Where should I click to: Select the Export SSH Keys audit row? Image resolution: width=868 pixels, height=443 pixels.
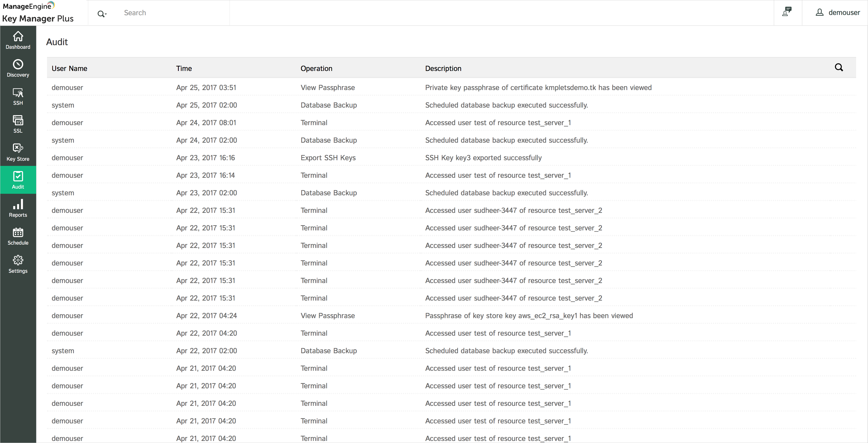coord(328,158)
